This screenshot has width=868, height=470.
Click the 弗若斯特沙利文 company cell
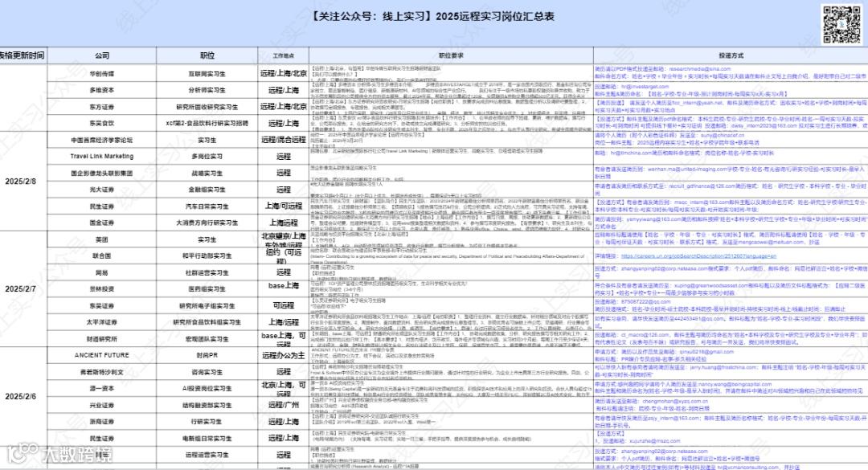(x=102, y=372)
